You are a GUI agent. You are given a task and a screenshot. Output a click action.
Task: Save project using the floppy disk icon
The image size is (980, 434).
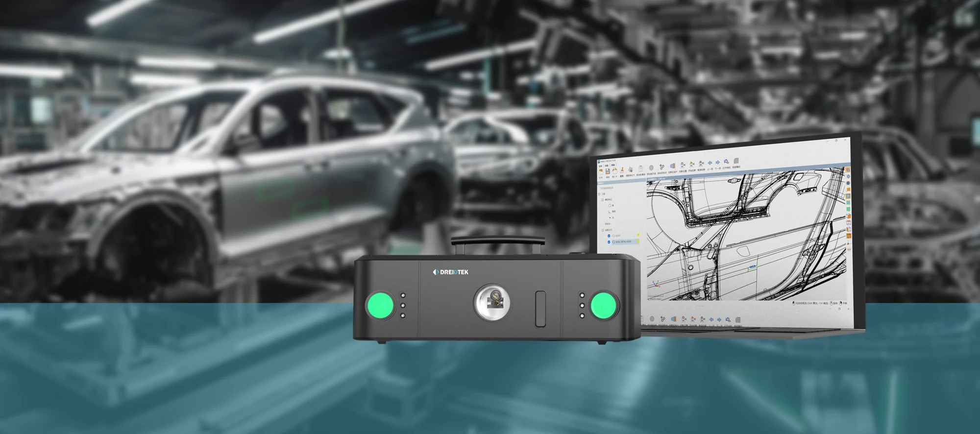click(608, 171)
